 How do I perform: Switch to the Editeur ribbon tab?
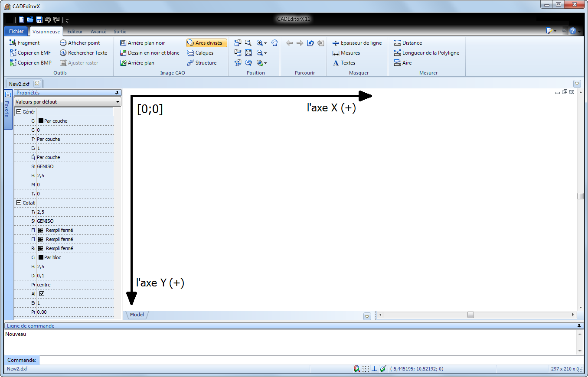tap(75, 32)
